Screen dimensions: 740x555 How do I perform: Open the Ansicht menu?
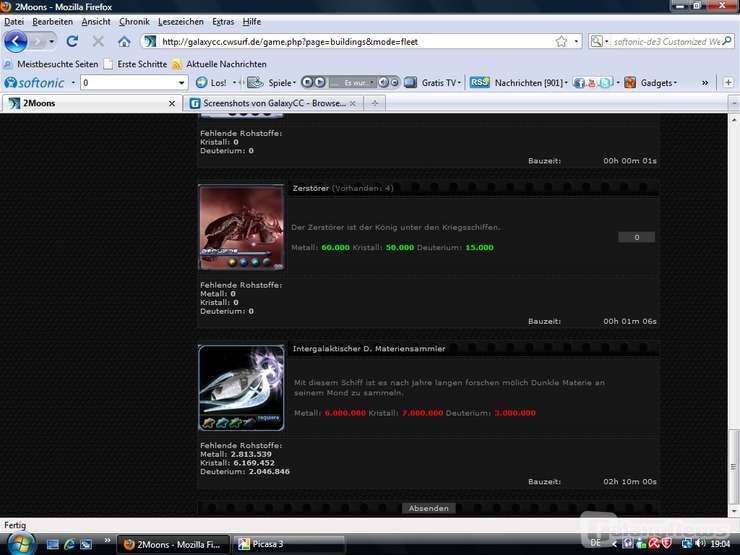[x=96, y=22]
